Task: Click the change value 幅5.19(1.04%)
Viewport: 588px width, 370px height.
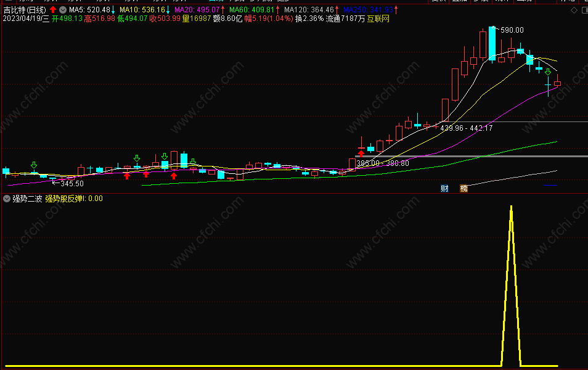Action: point(269,18)
